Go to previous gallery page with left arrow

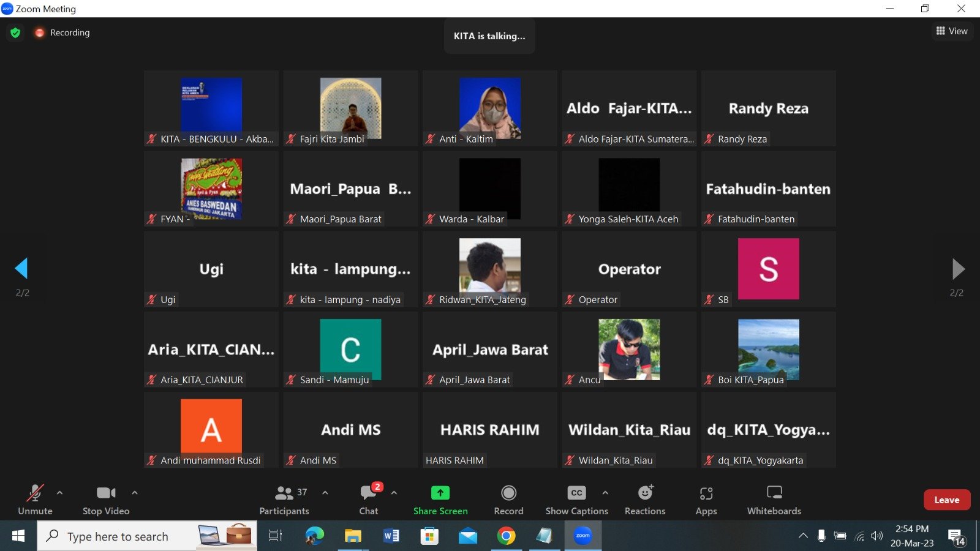pyautogui.click(x=21, y=268)
